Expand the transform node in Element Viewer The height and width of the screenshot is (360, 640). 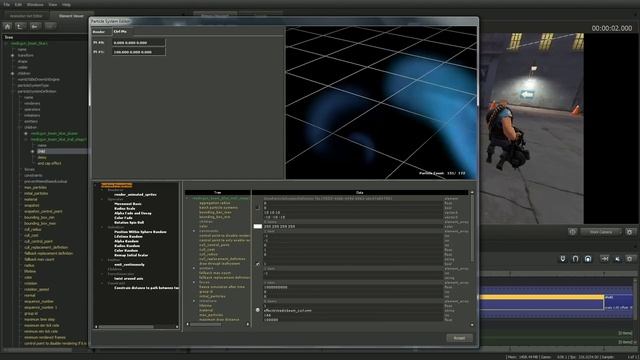pyautogui.click(x=12, y=55)
